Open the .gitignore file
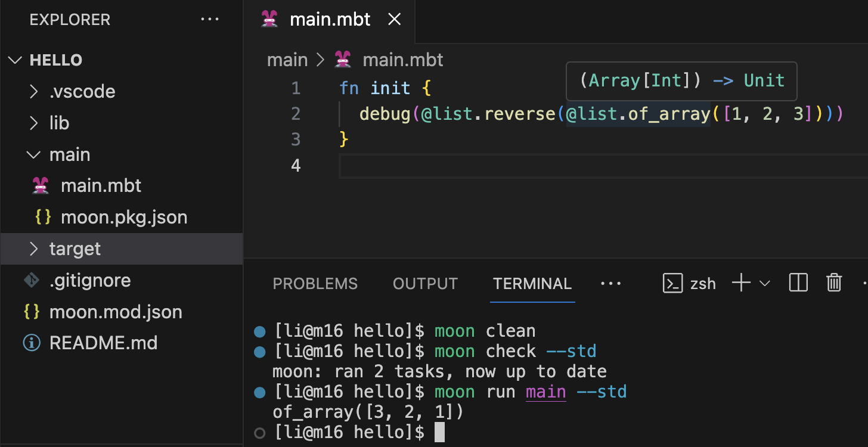Image resolution: width=868 pixels, height=447 pixels. (89, 281)
